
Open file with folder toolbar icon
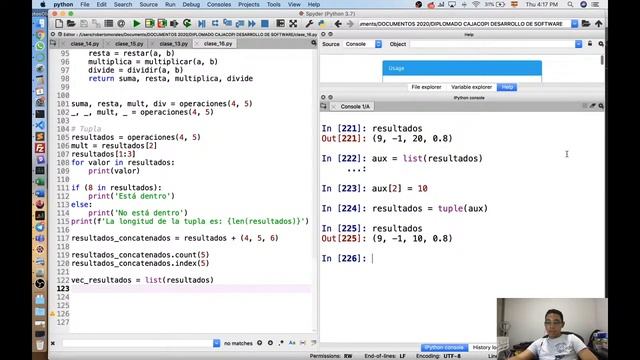click(71, 24)
